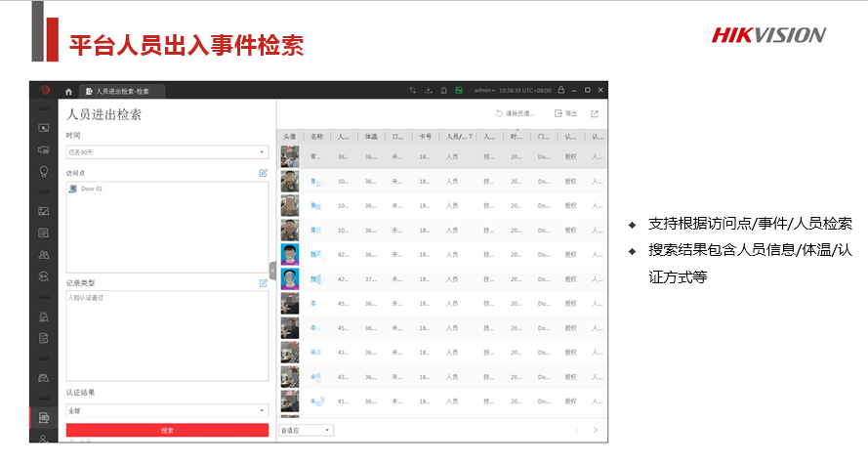
Task: Sort by the 体温 column header
Action: click(371, 136)
